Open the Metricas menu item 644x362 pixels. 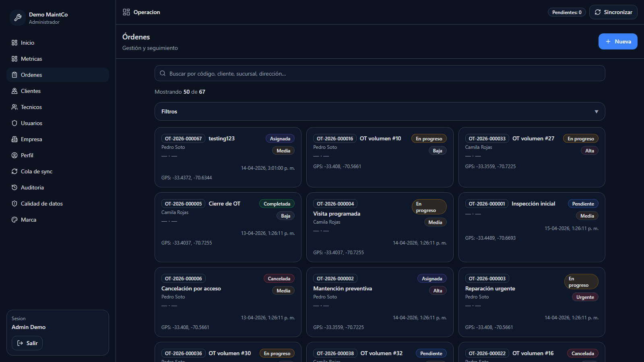coord(31,59)
